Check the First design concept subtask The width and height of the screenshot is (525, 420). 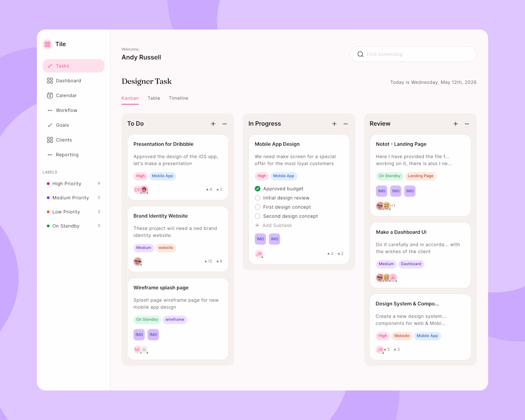click(257, 207)
